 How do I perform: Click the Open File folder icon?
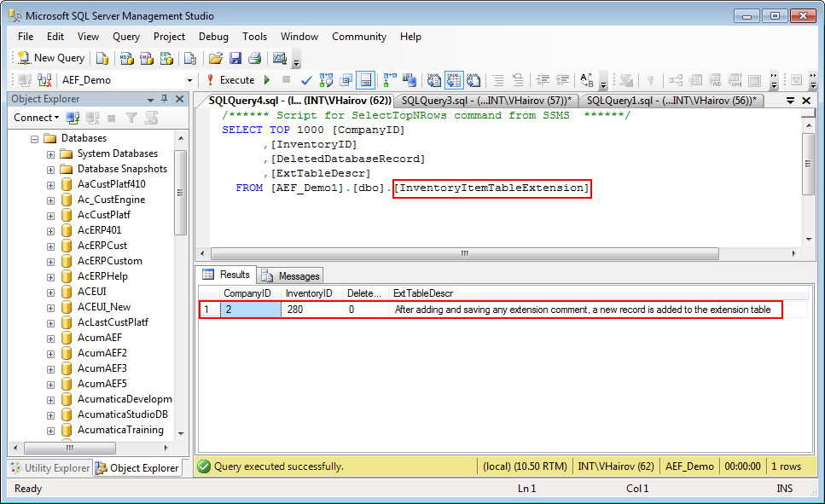click(x=215, y=58)
